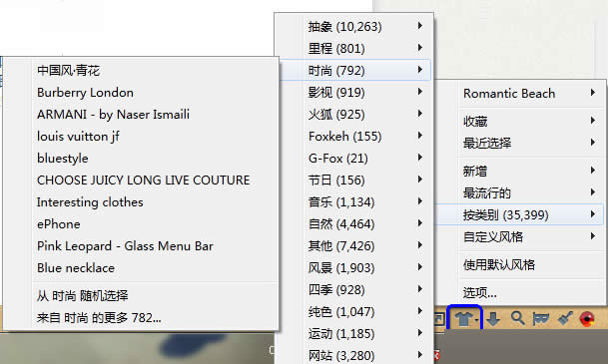Viewport: 608px width, 364px height.
Task: Expand the 最近选择 submenu
Action: point(530,143)
